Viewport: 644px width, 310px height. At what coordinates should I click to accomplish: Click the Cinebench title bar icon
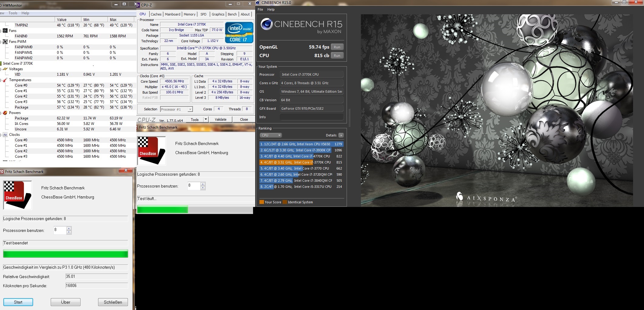click(258, 3)
